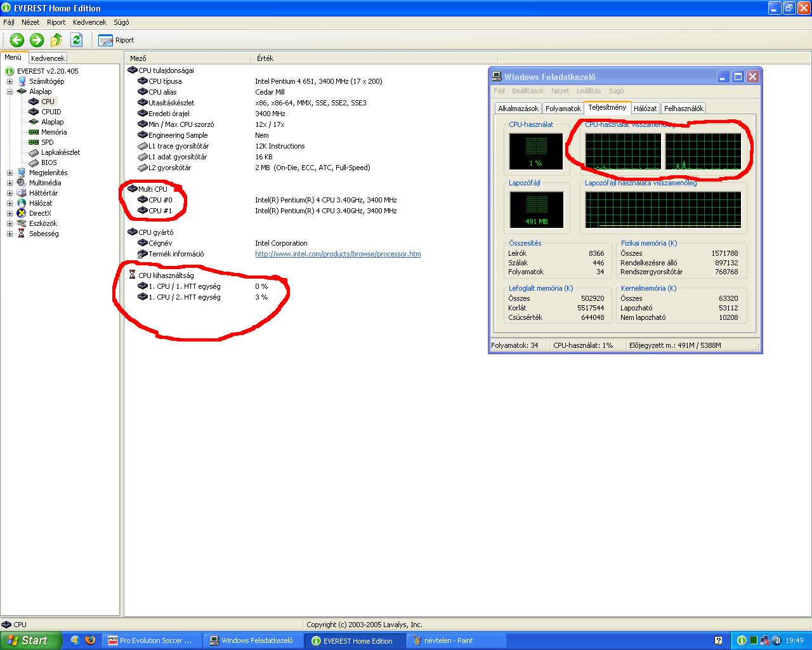Click the Riport toolbar button
This screenshot has height=650, width=812.
[116, 40]
